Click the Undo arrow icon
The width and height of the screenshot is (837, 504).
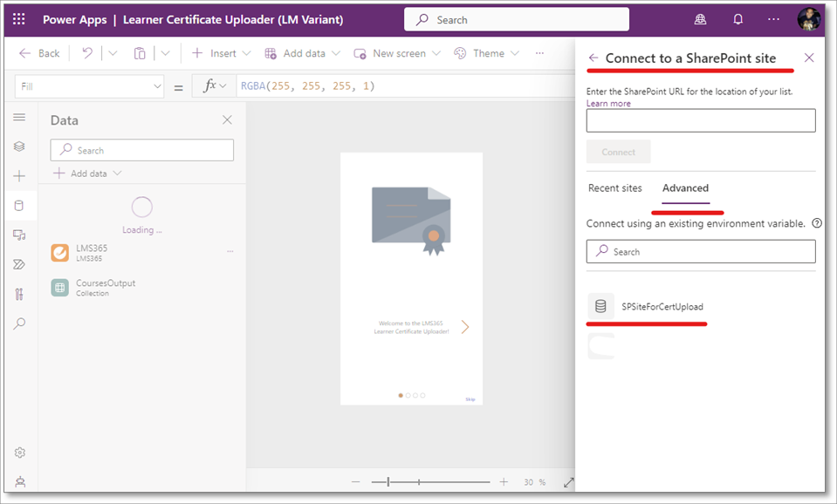(x=87, y=53)
